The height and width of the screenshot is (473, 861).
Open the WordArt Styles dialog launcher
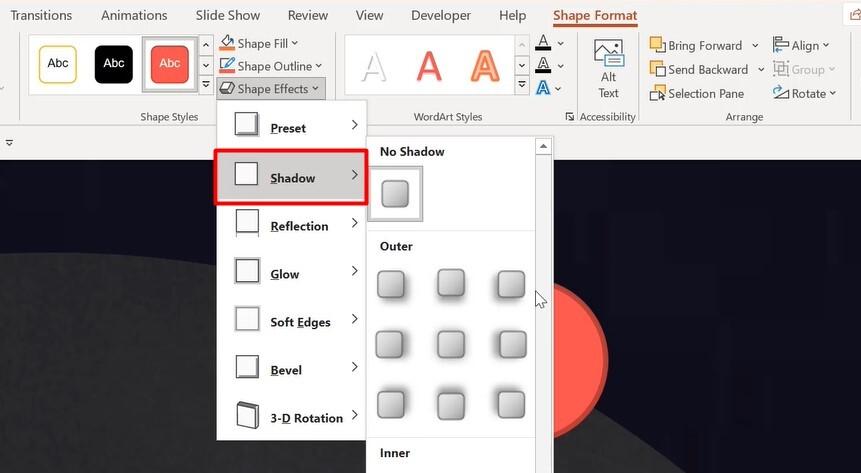pyautogui.click(x=569, y=116)
